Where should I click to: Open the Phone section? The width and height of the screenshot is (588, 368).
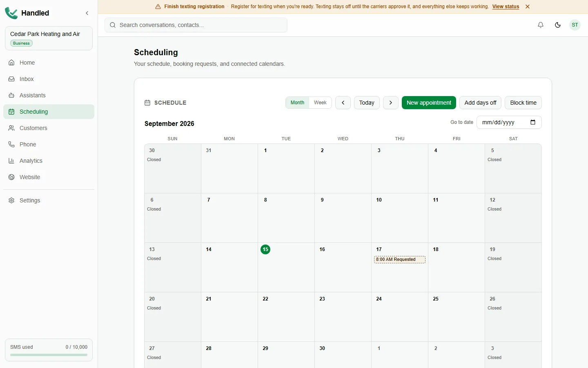(x=49, y=144)
